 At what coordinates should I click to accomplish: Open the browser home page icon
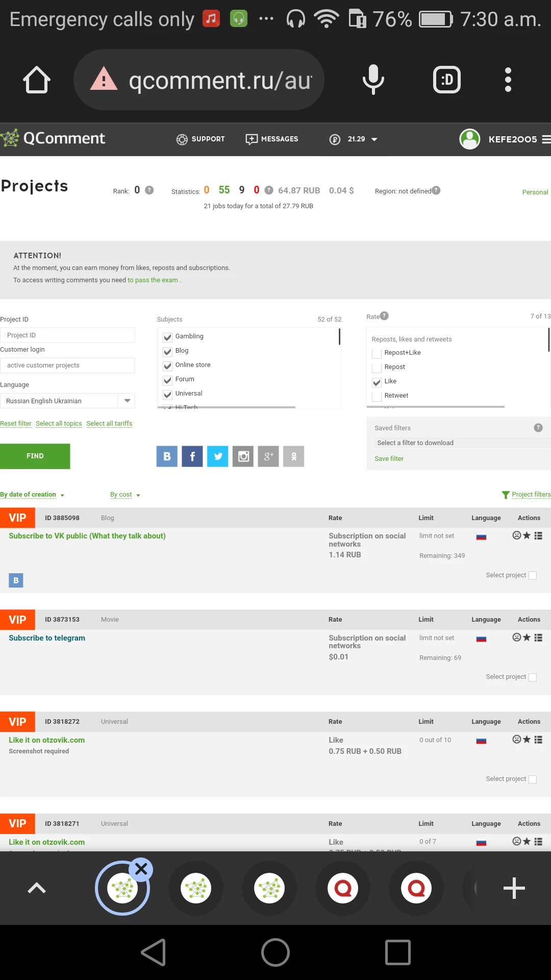[x=37, y=80]
